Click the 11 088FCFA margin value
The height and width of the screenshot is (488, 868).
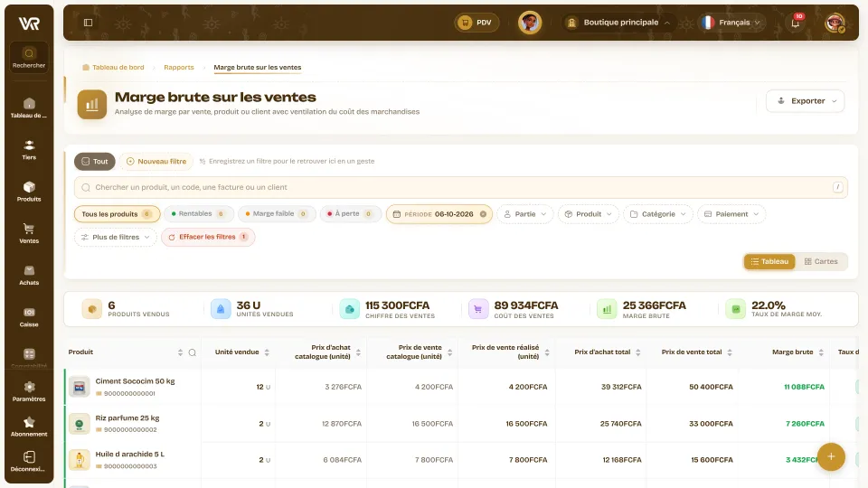[804, 387]
